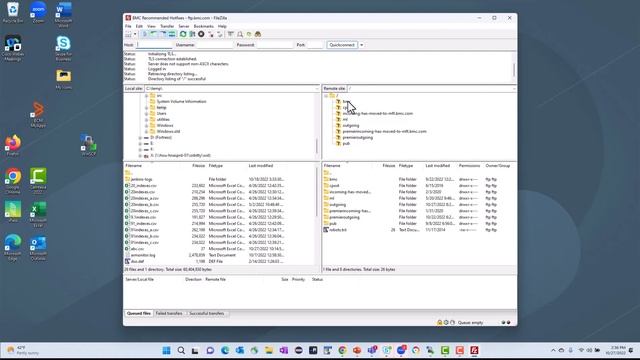The image size is (640, 360).
Task: Click the Disconnect from server icon
Action: pos(211,34)
